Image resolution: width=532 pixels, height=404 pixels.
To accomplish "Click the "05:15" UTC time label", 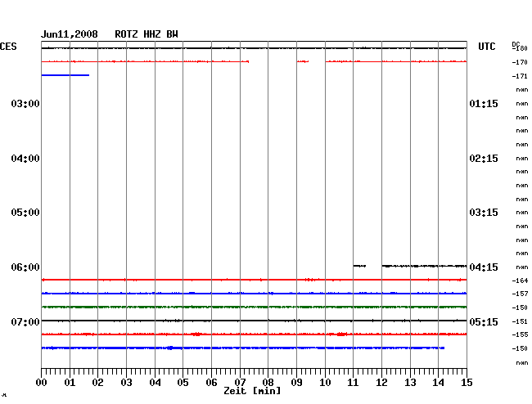I will (484, 321).
